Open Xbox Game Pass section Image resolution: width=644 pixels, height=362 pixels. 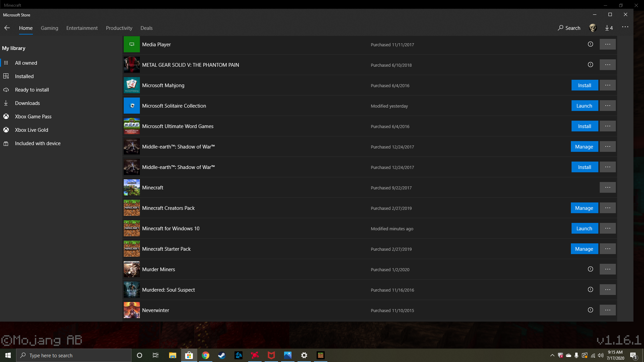[x=60, y=117]
